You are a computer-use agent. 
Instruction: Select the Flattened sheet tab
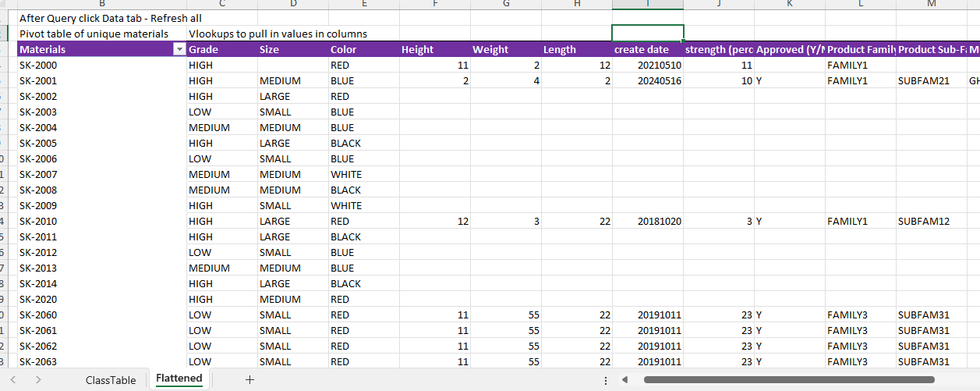tap(179, 379)
